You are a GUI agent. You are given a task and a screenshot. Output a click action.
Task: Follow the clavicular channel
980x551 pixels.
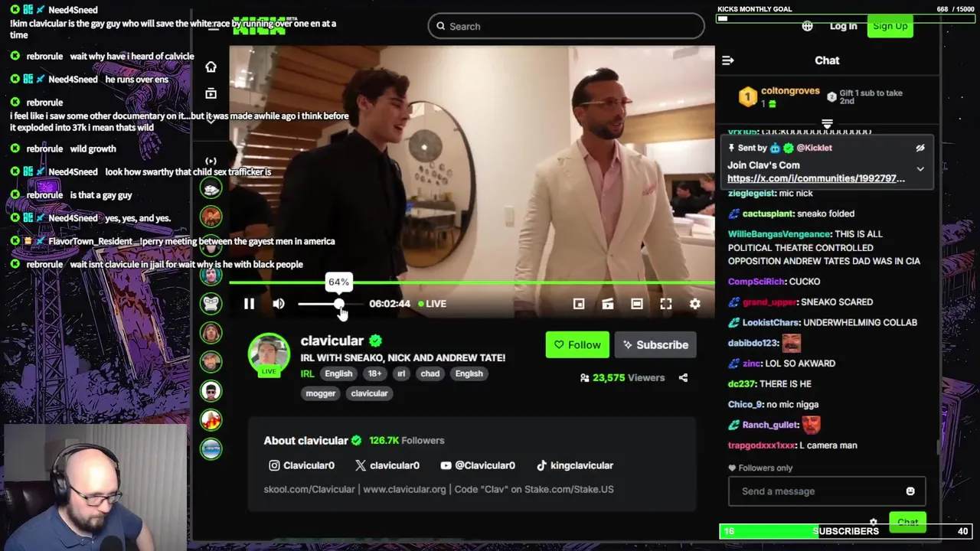tap(577, 345)
